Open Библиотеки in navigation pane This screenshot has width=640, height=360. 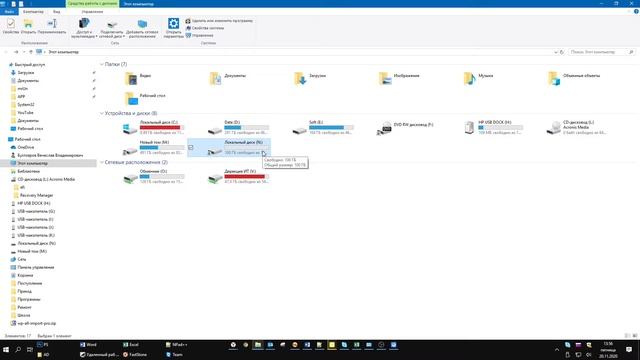click(x=28, y=171)
